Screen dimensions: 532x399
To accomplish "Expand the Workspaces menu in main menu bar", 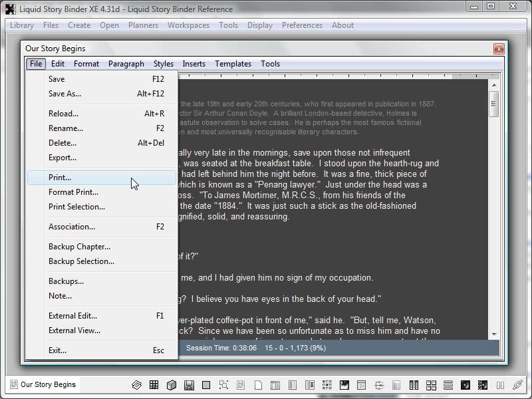I will coord(188,25).
